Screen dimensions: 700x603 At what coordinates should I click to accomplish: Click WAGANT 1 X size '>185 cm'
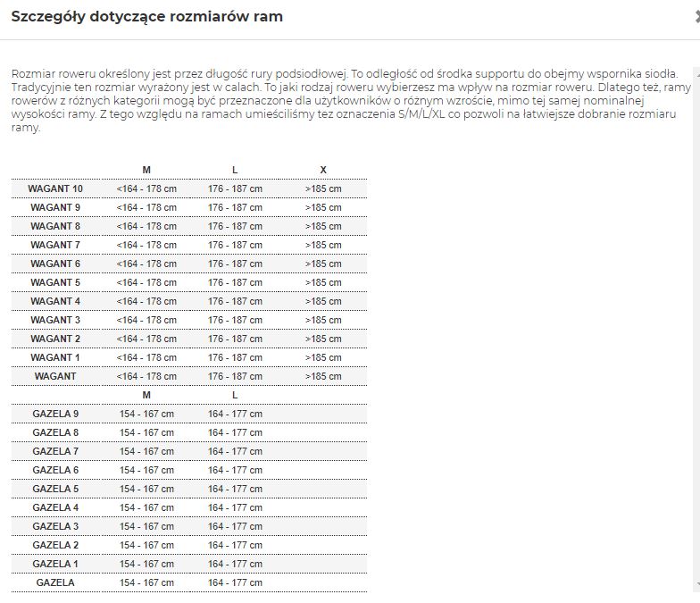(x=323, y=357)
